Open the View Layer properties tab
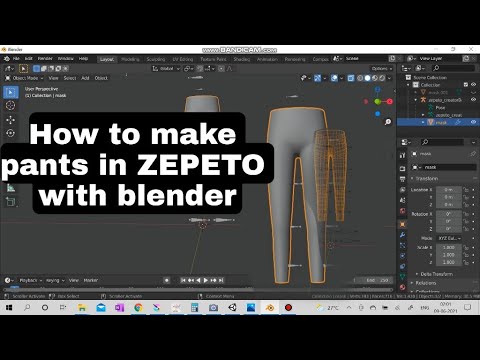 coord(403,190)
